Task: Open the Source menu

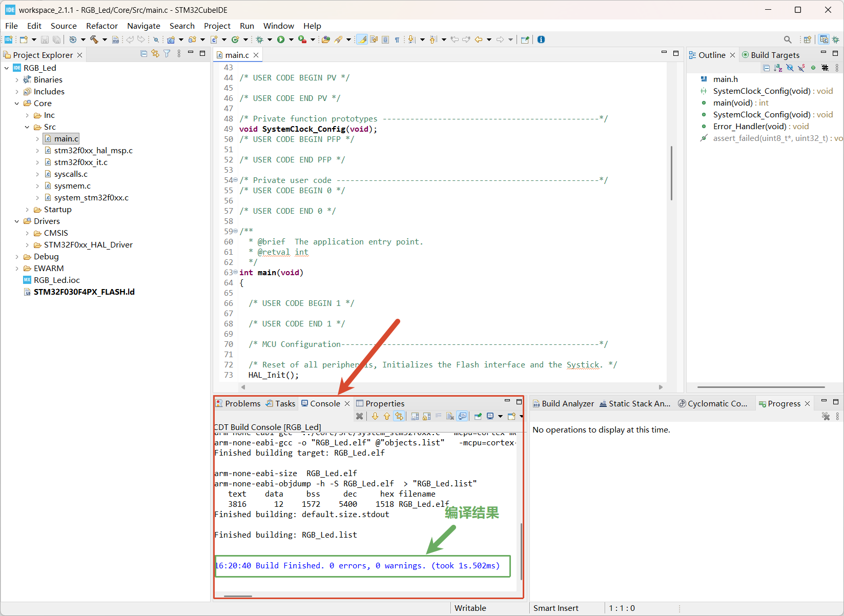Action: coord(64,26)
